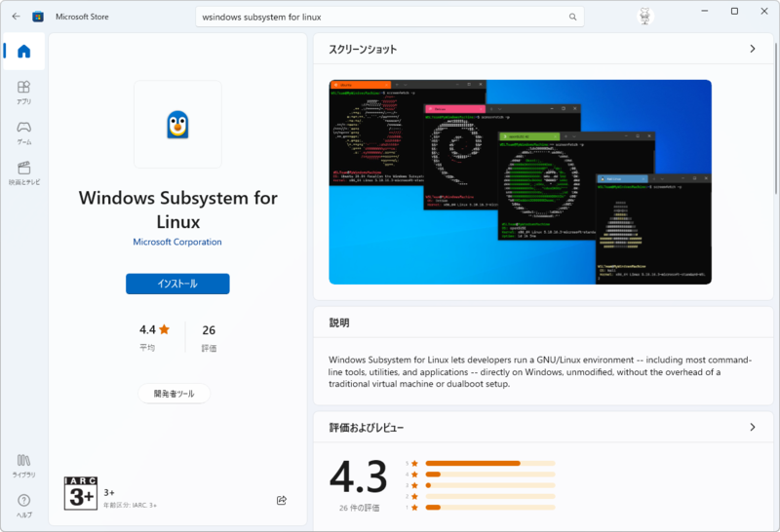Open the Microsoft Corporation publisher link

point(177,243)
